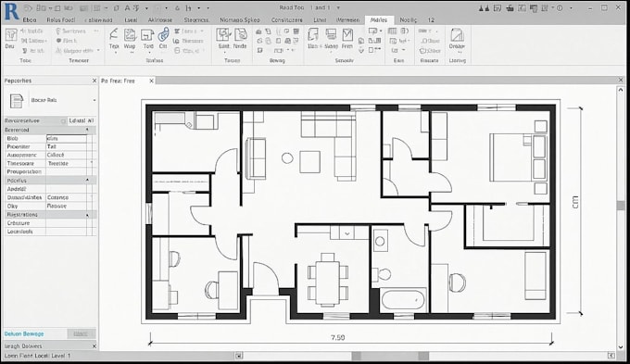
Task: Click the blue chain-link Cht icon
Action: pyautogui.click(x=163, y=35)
